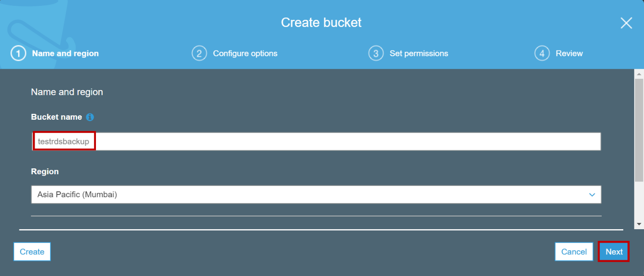Jump to the Set permissions step label
The image size is (644, 276).
(x=419, y=54)
